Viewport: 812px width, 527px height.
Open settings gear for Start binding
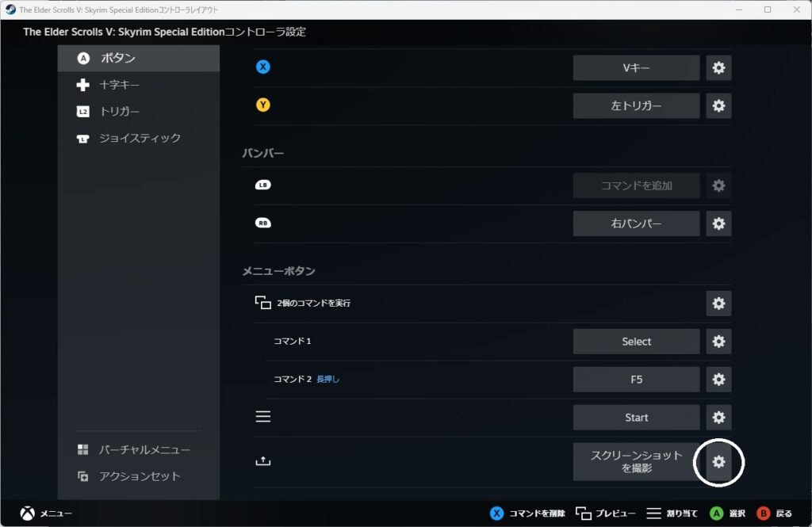click(718, 418)
